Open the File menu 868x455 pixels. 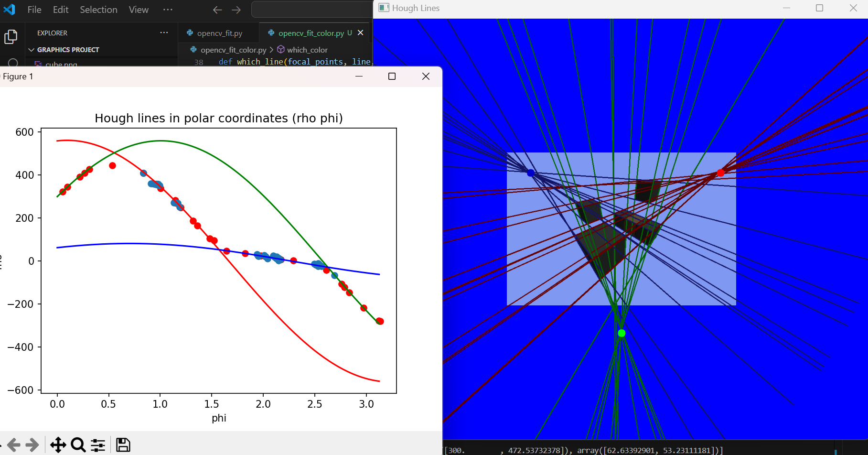(34, 10)
